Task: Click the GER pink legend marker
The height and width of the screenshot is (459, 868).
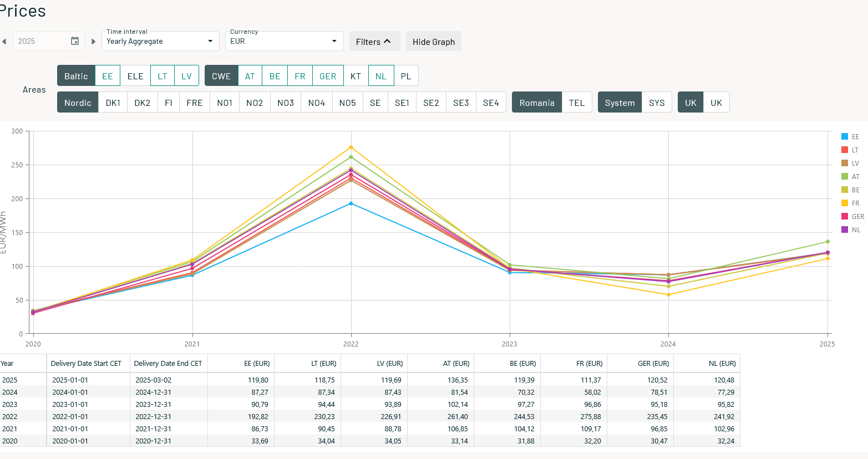Action: pyautogui.click(x=845, y=216)
